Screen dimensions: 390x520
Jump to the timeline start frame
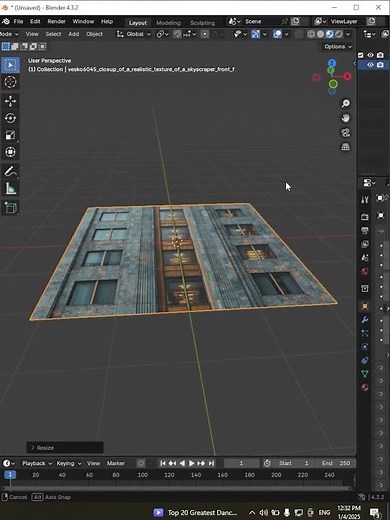tap(163, 463)
